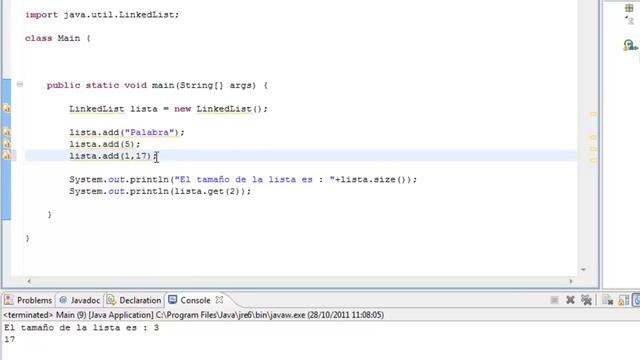Click the "El tamaño de la lista es : " string
This screenshot has height=360, width=640.
tap(255, 180)
